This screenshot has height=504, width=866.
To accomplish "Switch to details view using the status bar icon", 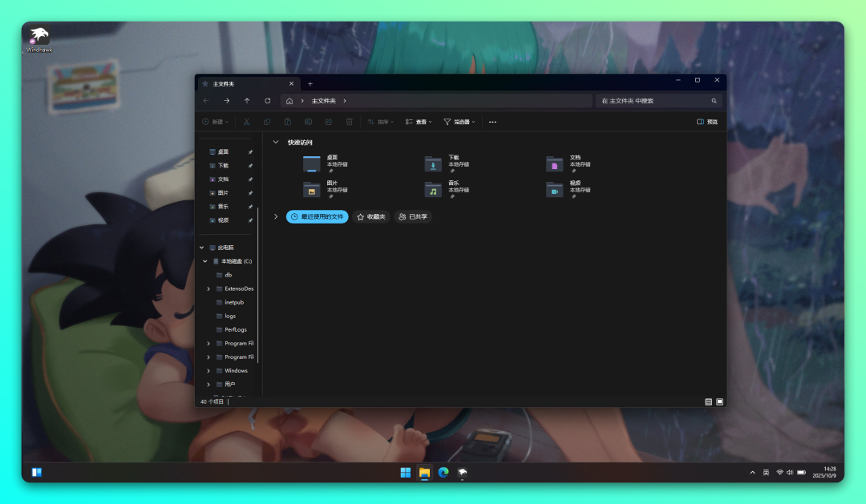I will pos(708,401).
